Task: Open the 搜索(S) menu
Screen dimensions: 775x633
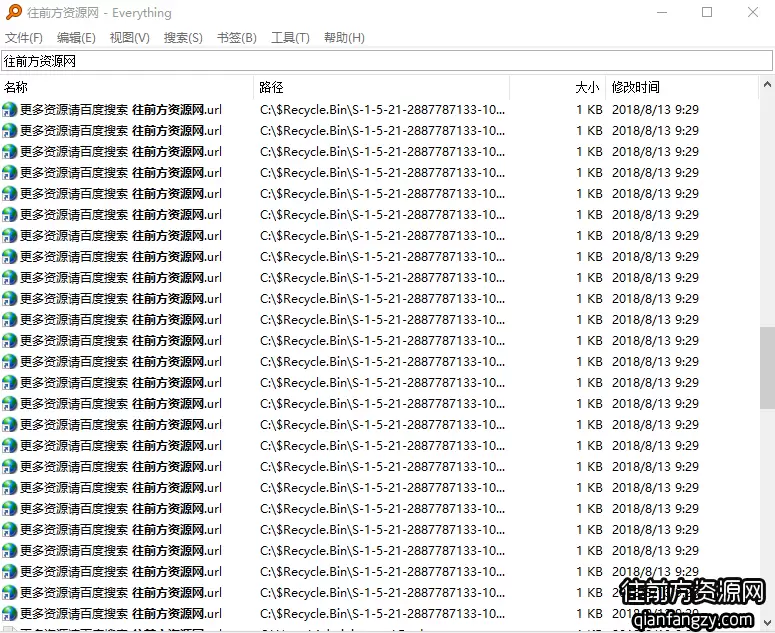Action: tap(183, 38)
